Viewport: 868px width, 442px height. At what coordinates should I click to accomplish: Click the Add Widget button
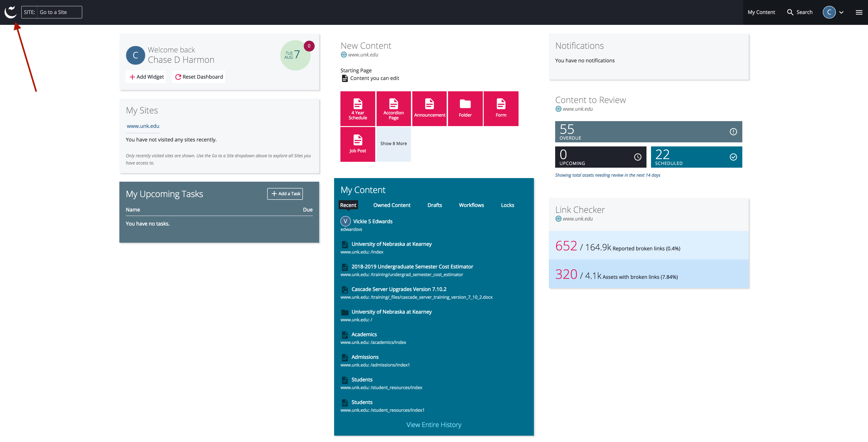[x=146, y=77]
